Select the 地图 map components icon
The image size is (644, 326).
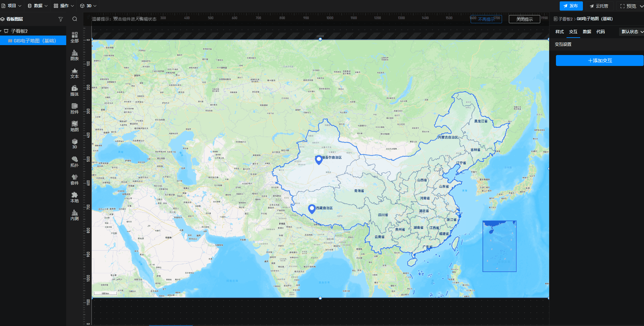(74, 126)
